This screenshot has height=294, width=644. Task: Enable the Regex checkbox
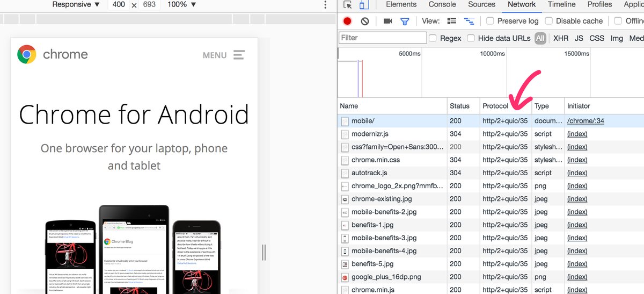(x=433, y=38)
